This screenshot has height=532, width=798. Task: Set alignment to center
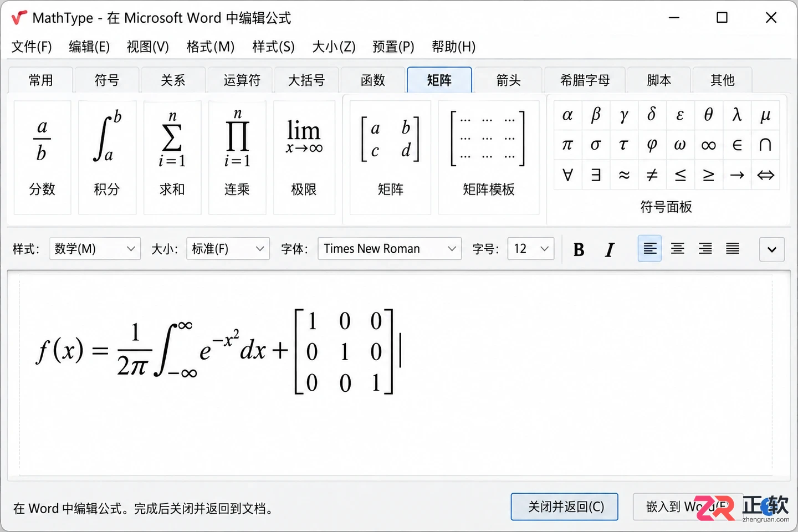click(x=677, y=249)
